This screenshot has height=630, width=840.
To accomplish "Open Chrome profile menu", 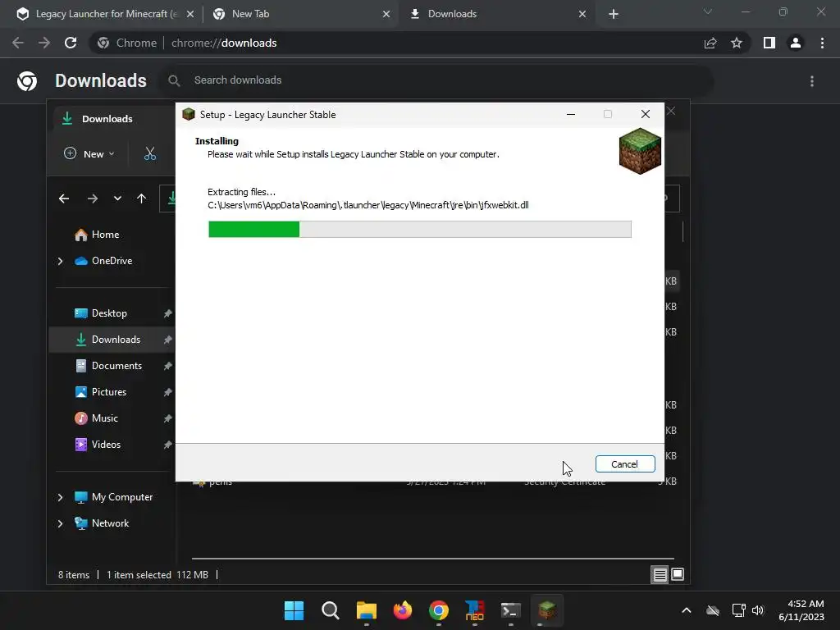I will click(796, 43).
